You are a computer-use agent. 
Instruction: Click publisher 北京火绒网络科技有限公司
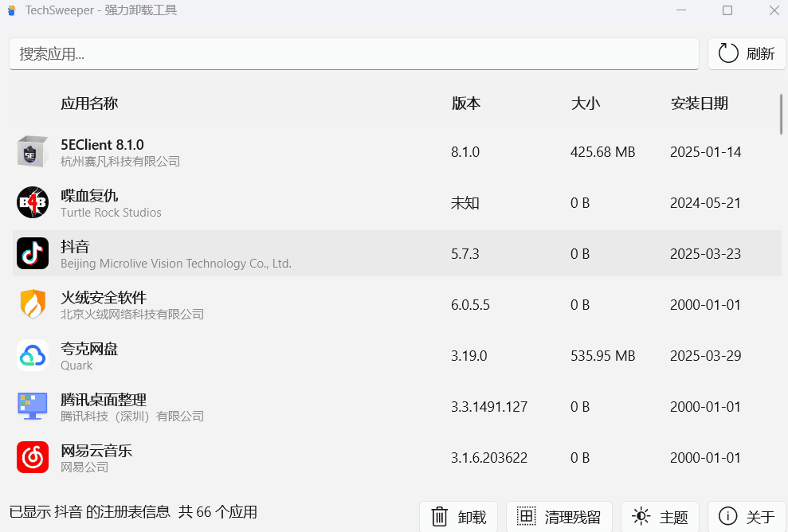point(132,315)
